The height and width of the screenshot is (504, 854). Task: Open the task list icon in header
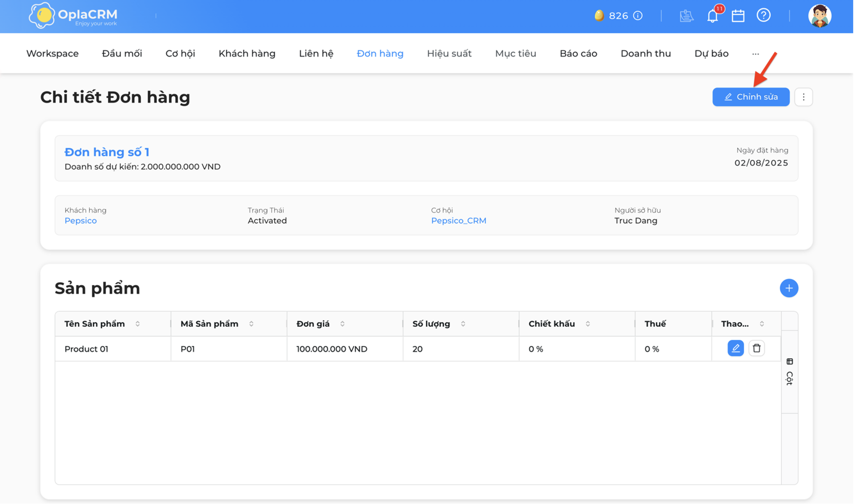(686, 16)
